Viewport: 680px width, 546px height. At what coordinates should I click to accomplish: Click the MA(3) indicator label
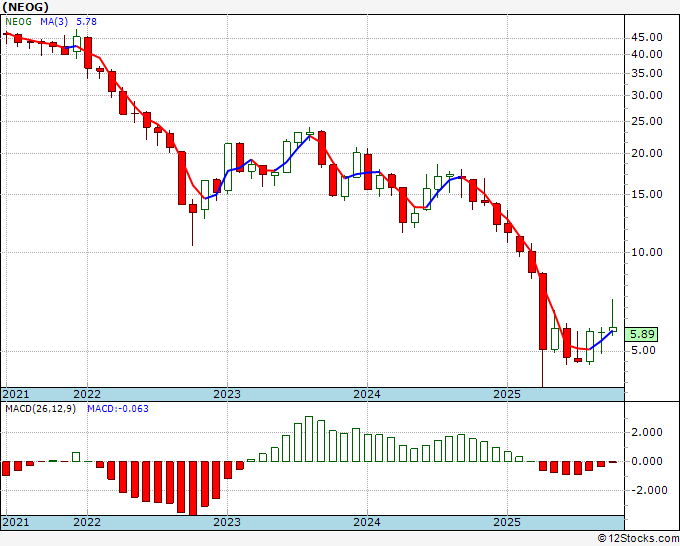click(54, 21)
